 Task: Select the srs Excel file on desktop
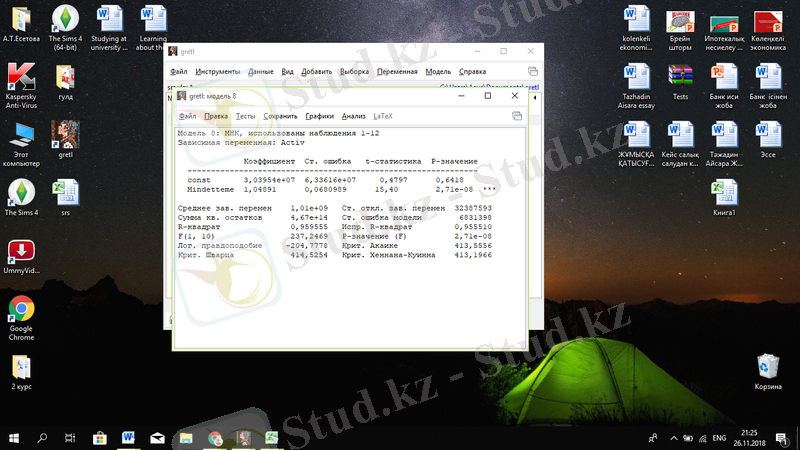coord(66,194)
